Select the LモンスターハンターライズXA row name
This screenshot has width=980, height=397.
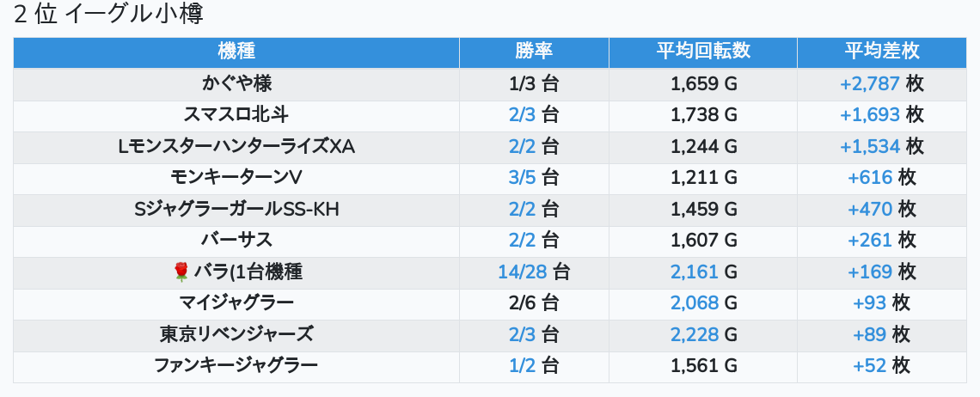click(x=236, y=146)
